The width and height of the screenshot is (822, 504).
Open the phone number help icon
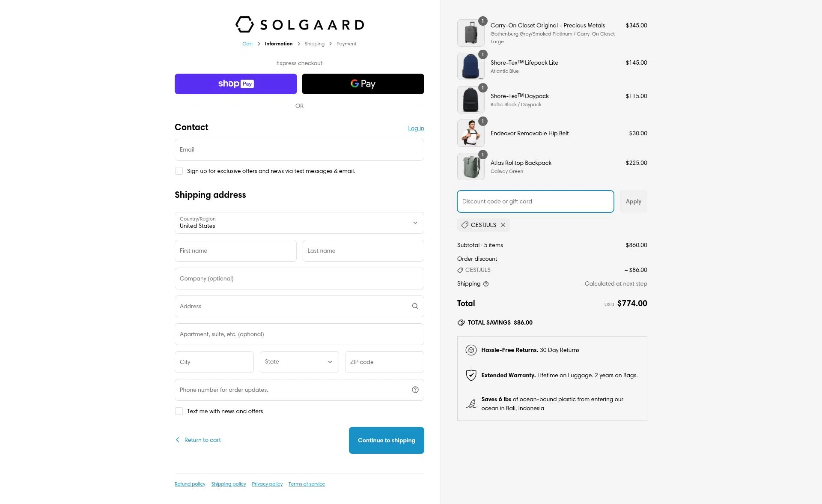pyautogui.click(x=415, y=390)
